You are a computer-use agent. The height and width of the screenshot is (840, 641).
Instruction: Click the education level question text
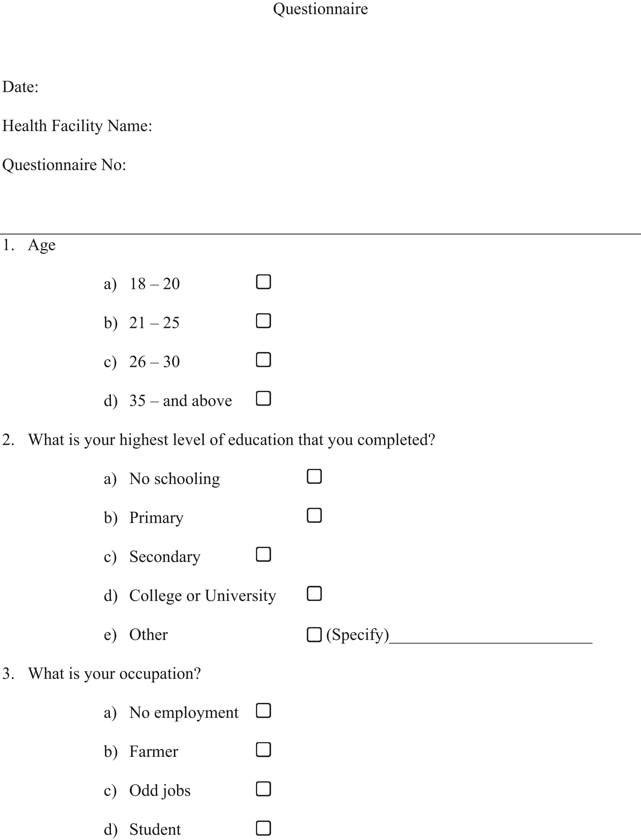coord(231,440)
